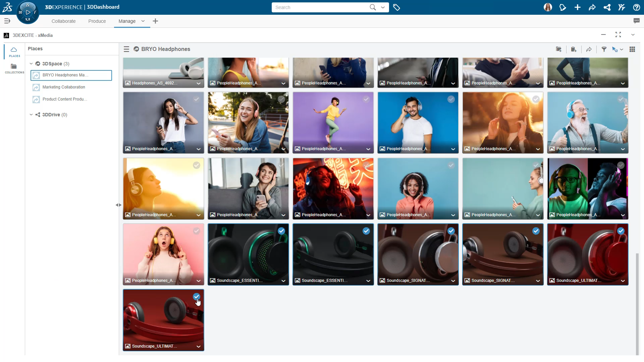Open the notifications bell
Screen dimensions: 644x362
(x=562, y=7)
